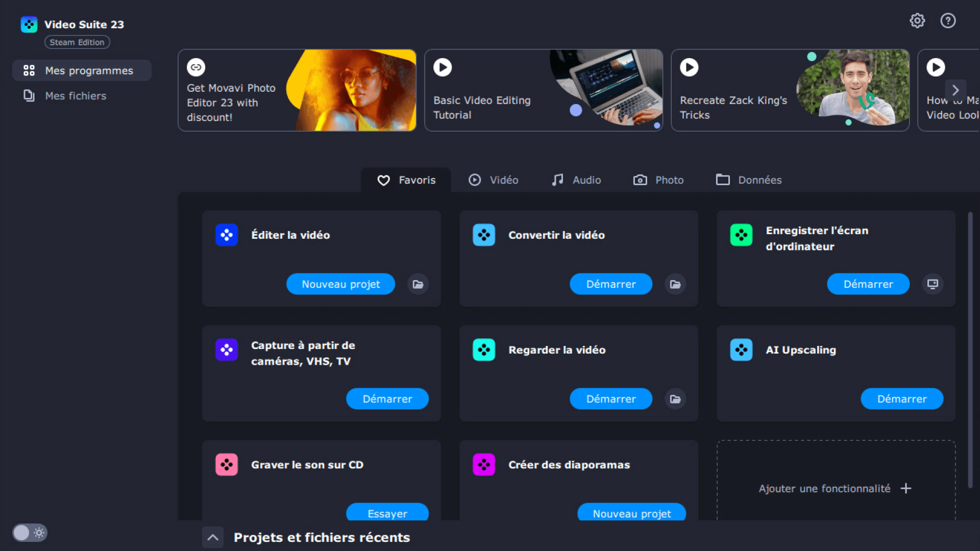Viewport: 980px width, 551px height.
Task: Click the Graver le son sur CD icon
Action: 227,464
